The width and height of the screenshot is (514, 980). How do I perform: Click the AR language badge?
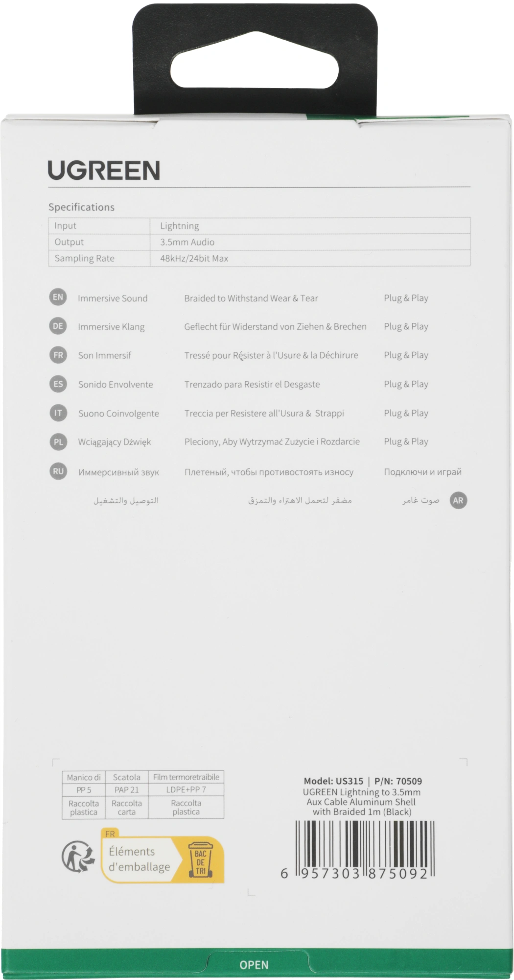click(458, 500)
